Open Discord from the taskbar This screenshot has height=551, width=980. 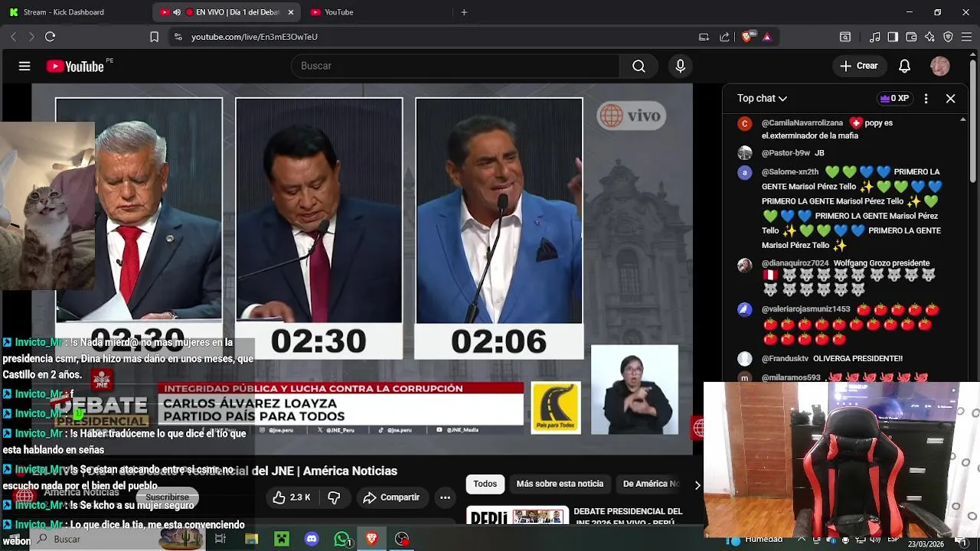tap(312, 539)
